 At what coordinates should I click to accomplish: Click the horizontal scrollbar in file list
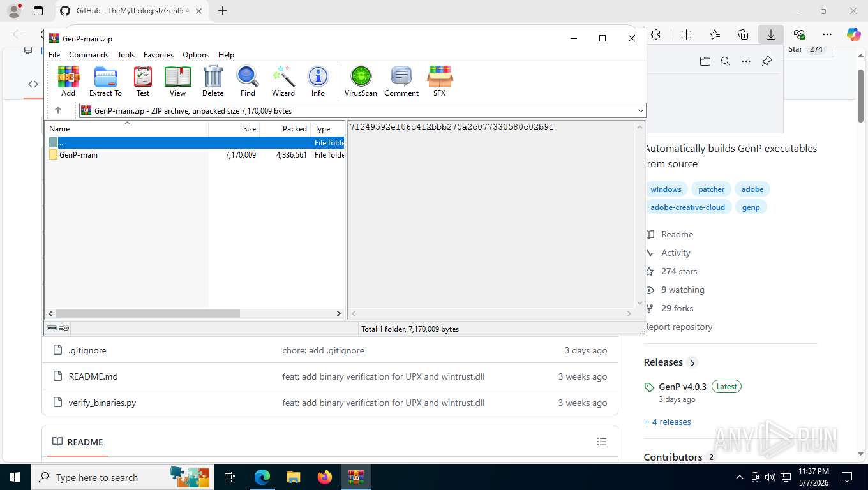click(148, 313)
